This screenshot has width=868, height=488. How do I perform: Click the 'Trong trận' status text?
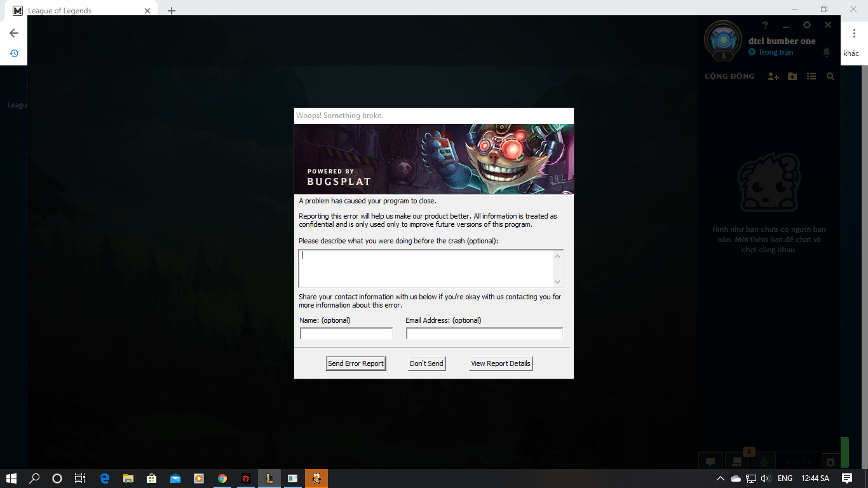[x=775, y=52]
